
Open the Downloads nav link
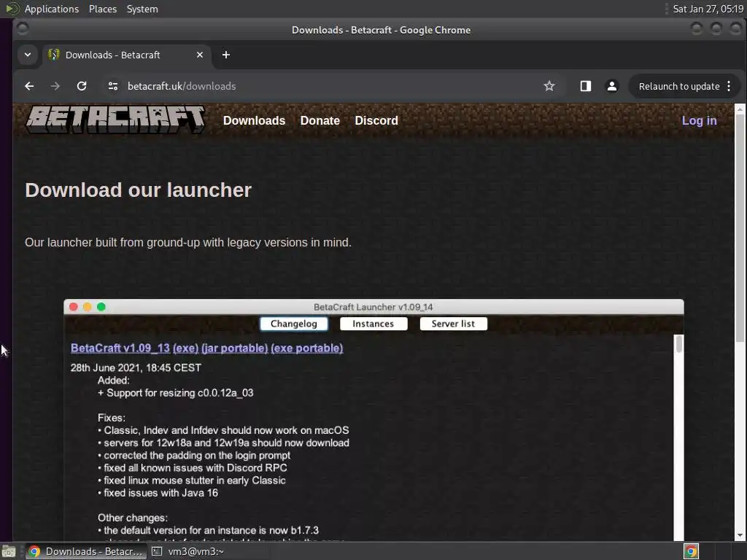tap(254, 120)
